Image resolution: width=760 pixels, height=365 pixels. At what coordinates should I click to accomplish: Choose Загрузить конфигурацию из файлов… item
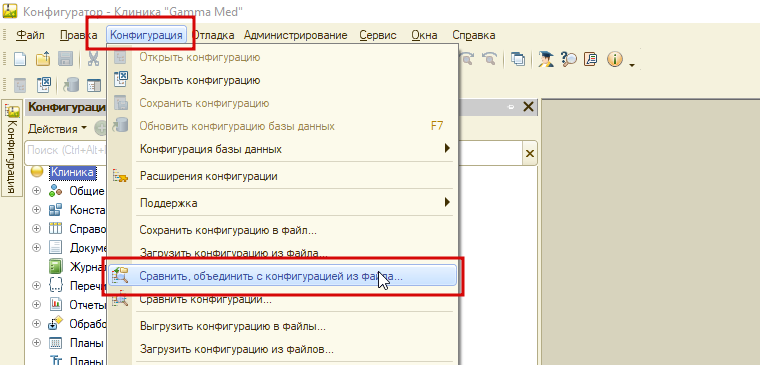pos(282,349)
